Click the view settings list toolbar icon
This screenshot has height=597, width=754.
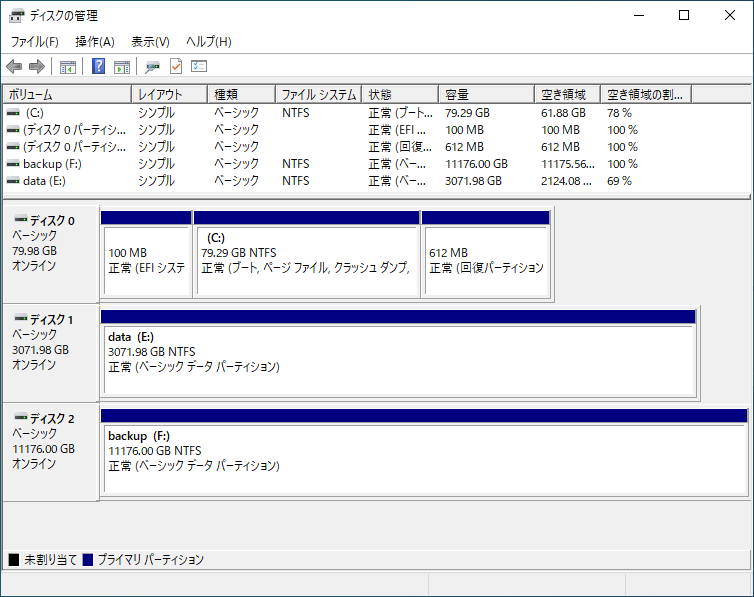point(199,66)
